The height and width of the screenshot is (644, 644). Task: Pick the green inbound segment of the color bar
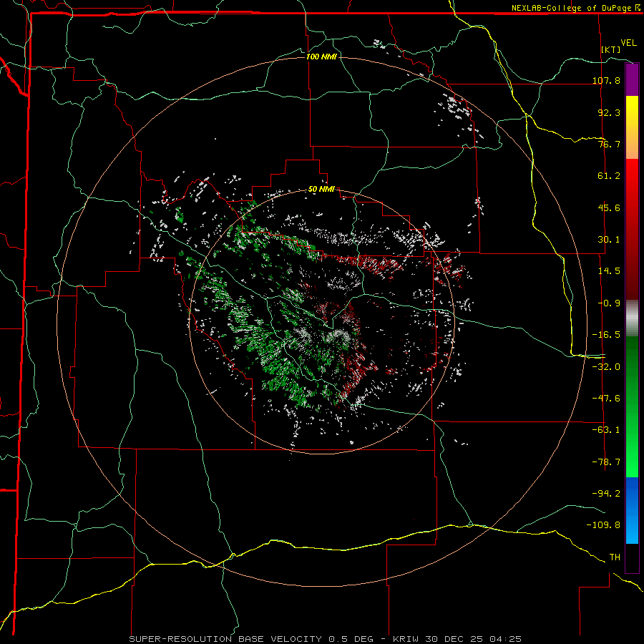[x=632, y=406]
